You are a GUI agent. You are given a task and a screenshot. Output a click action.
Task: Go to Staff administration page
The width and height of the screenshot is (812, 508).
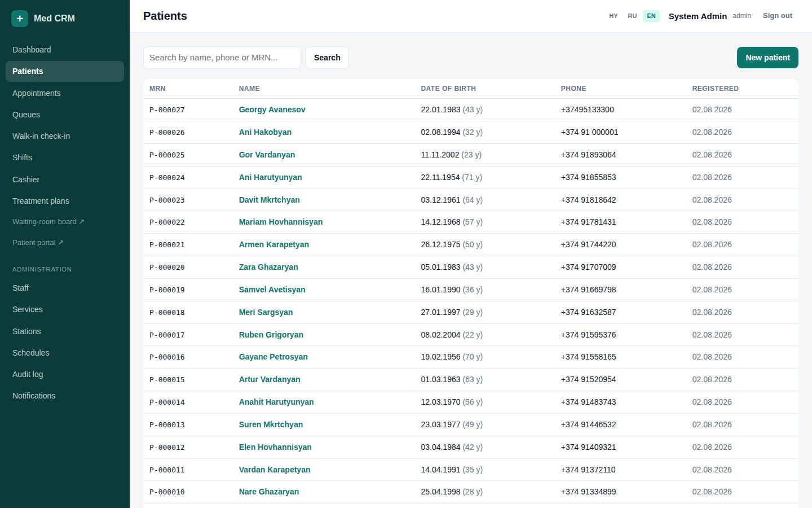(x=65, y=288)
